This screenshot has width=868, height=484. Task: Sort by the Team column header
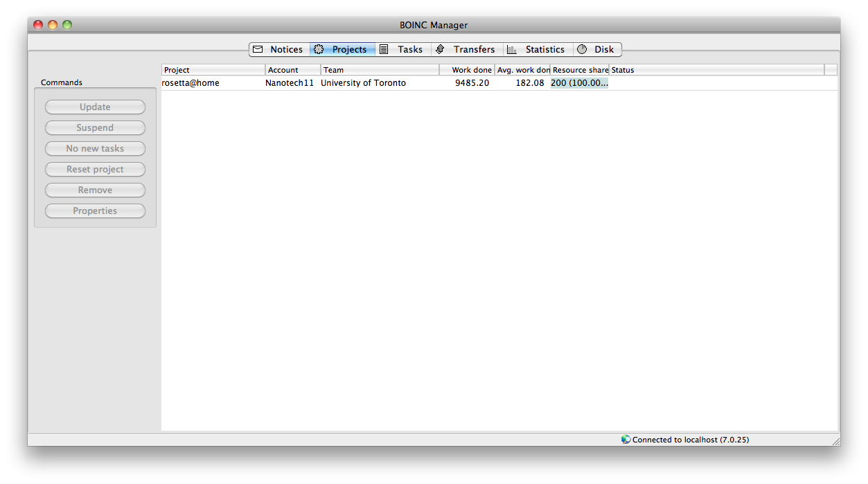pos(380,70)
